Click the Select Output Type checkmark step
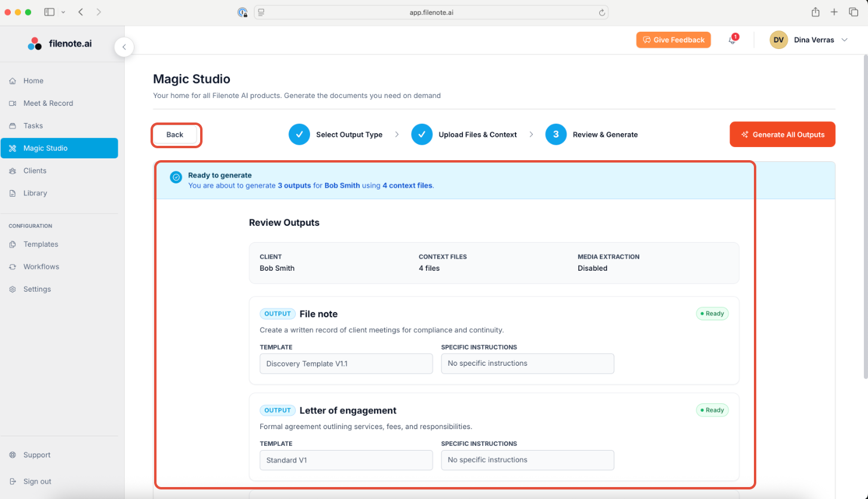Image resolution: width=868 pixels, height=499 pixels. 299,134
